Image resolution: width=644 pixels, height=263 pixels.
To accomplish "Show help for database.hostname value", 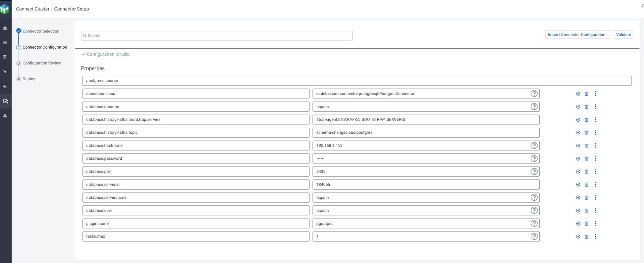I will coord(534,145).
